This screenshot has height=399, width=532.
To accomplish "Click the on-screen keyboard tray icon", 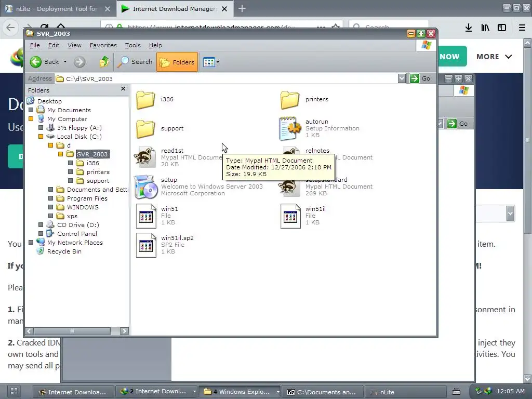I will (x=456, y=392).
